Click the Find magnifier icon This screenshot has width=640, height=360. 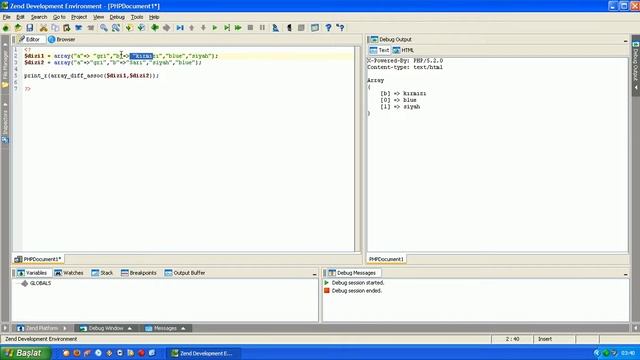pos(104,28)
